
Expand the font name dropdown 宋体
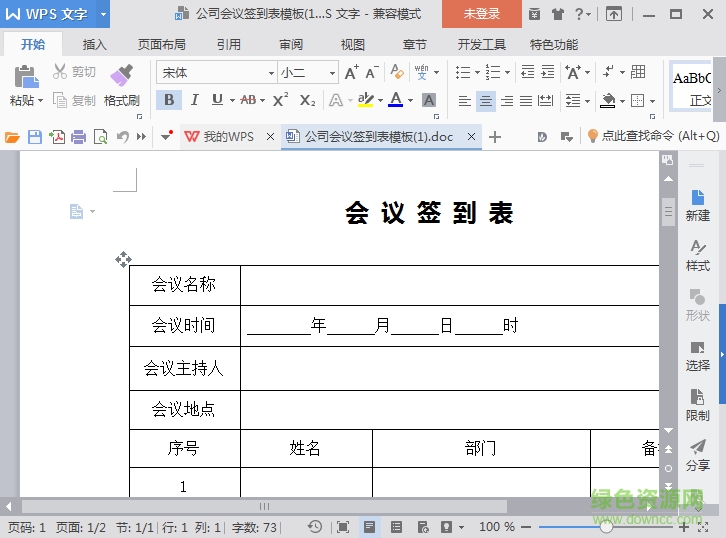coord(271,73)
